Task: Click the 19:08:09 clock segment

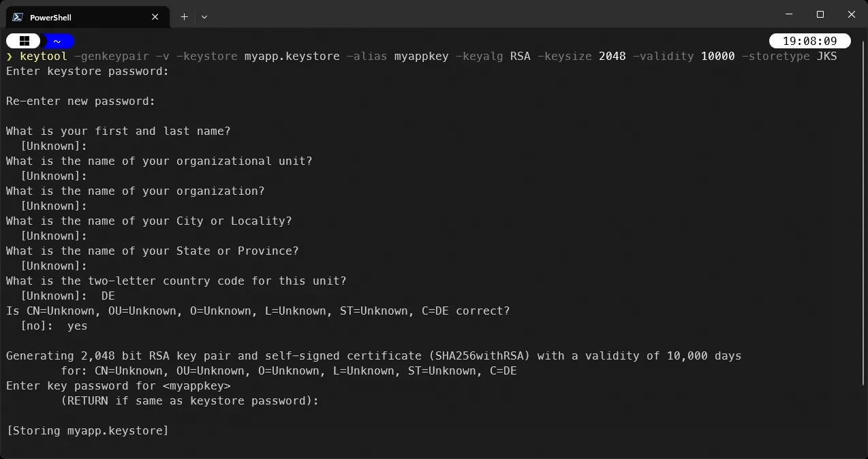Action: pyautogui.click(x=809, y=41)
